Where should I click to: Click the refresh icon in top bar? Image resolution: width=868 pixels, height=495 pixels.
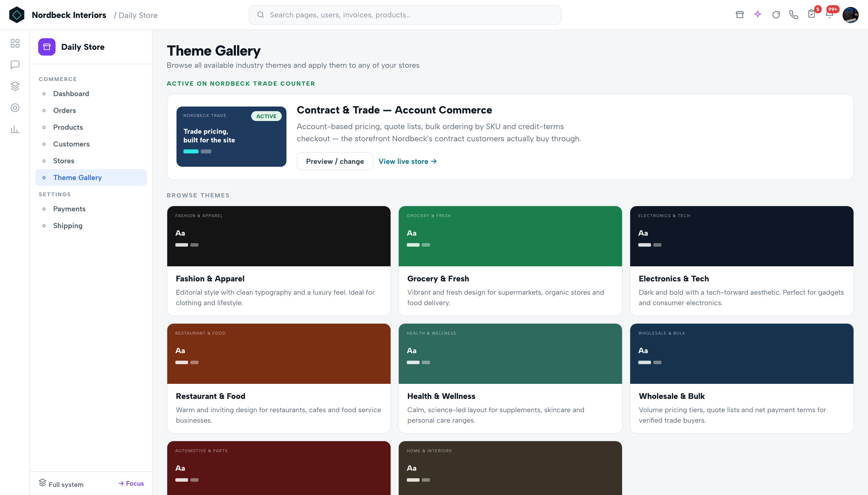point(776,15)
